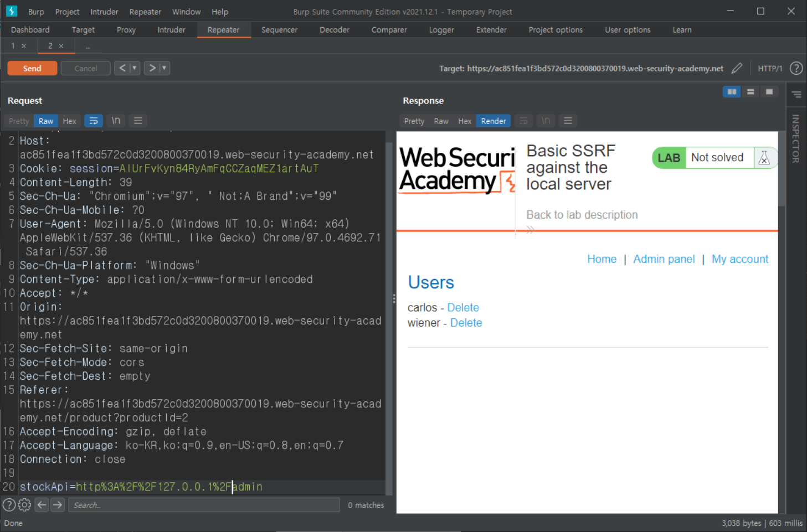Select combined tabbed layout icon
Image resolution: width=807 pixels, height=532 pixels.
pyautogui.click(x=769, y=92)
